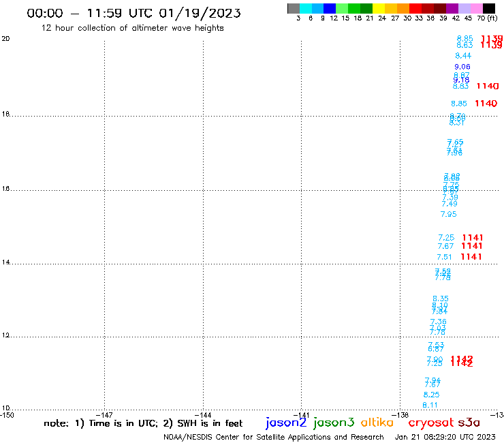Click the -147 longitude axis label

click(x=104, y=415)
